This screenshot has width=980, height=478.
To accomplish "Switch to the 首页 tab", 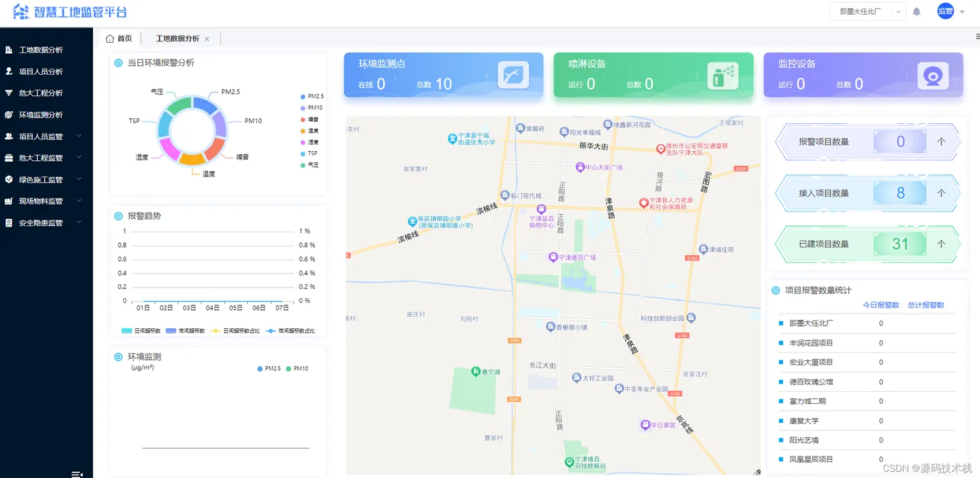I will [x=118, y=38].
